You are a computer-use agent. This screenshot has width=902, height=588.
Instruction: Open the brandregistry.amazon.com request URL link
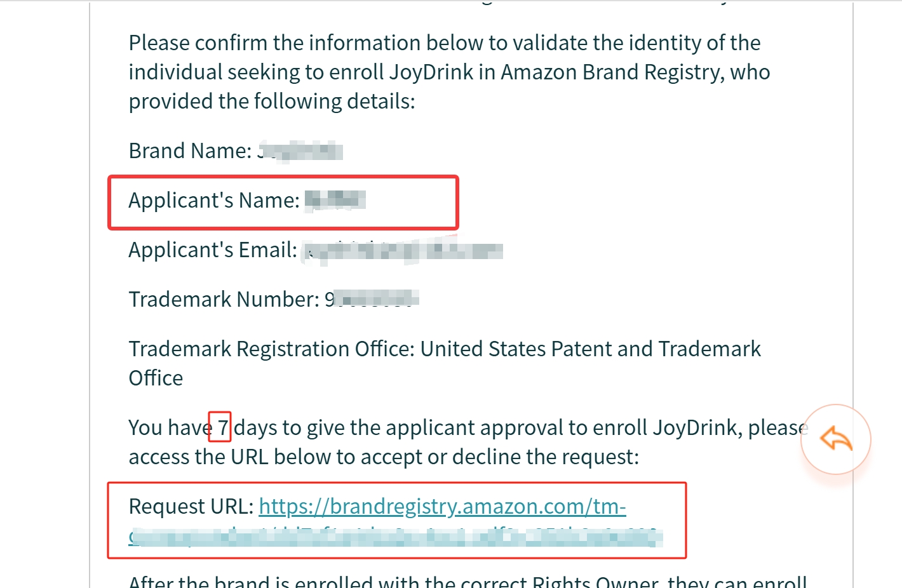(x=442, y=507)
